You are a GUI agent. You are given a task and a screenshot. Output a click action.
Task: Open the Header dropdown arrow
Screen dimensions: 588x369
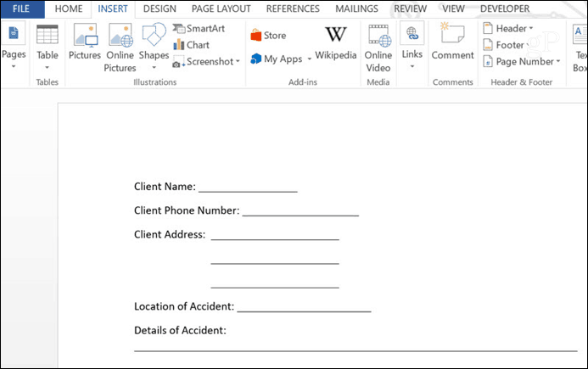531,29
